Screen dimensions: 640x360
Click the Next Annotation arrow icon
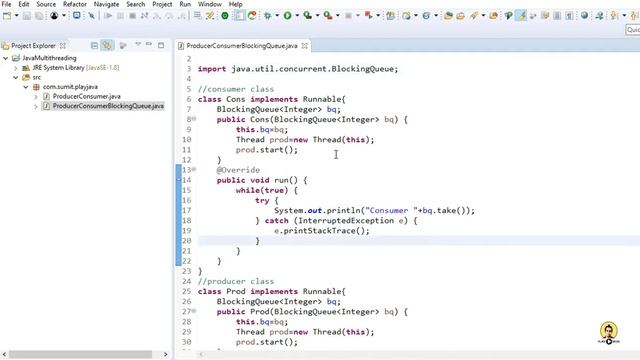coord(614,16)
